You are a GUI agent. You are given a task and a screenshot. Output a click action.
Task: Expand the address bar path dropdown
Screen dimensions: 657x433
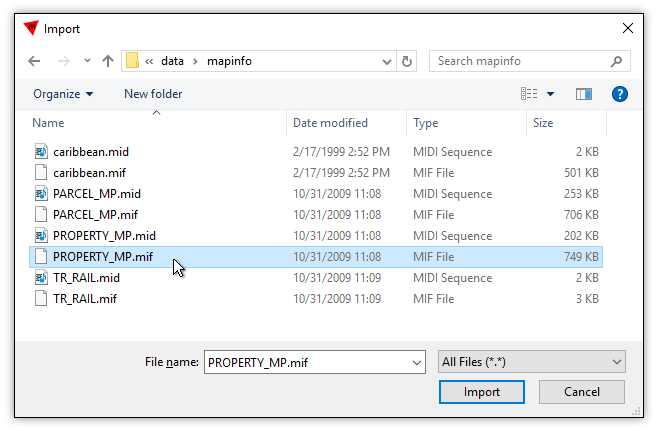click(x=384, y=61)
